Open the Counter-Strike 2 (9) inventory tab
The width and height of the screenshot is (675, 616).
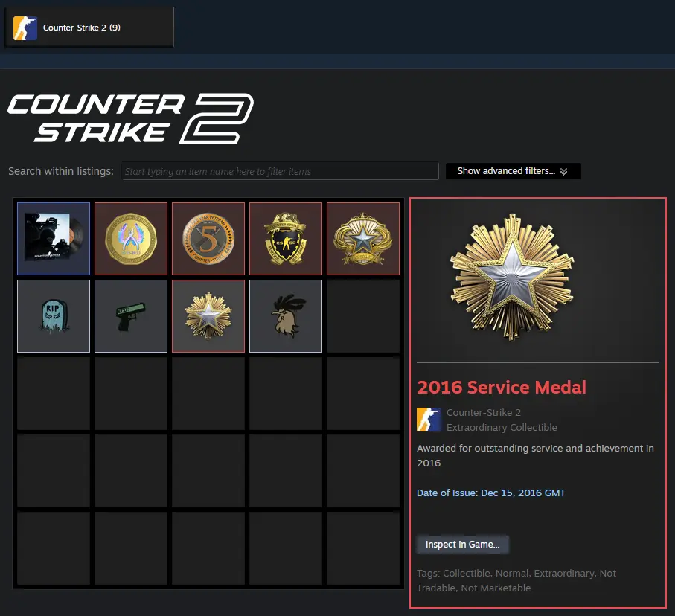89,27
